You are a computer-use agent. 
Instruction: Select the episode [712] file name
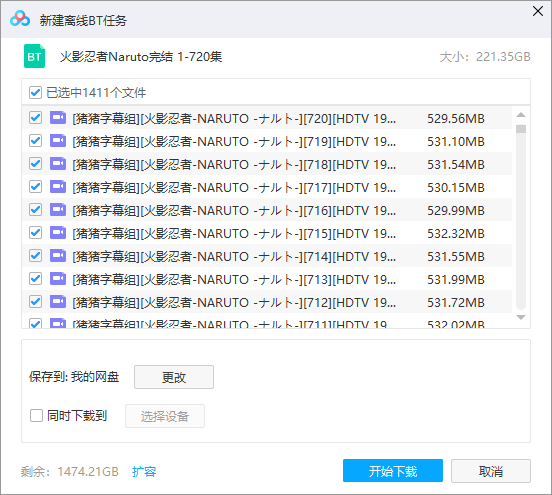pyautogui.click(x=234, y=302)
